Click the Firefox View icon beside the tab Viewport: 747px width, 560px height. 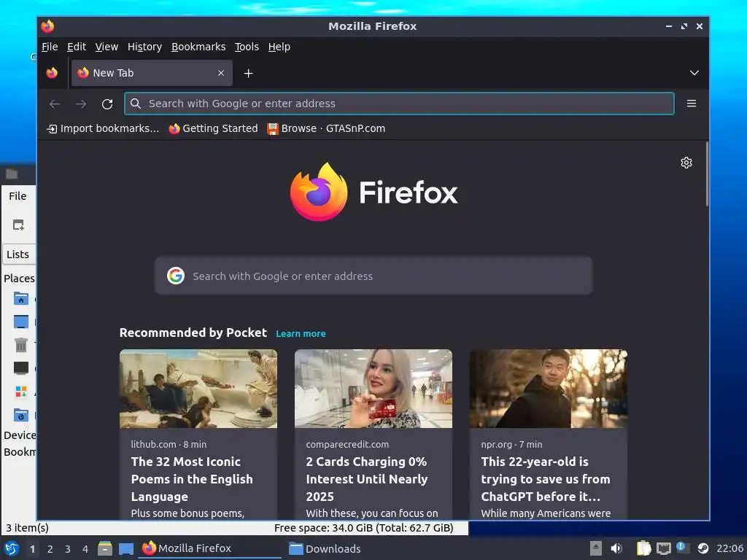pyautogui.click(x=52, y=73)
